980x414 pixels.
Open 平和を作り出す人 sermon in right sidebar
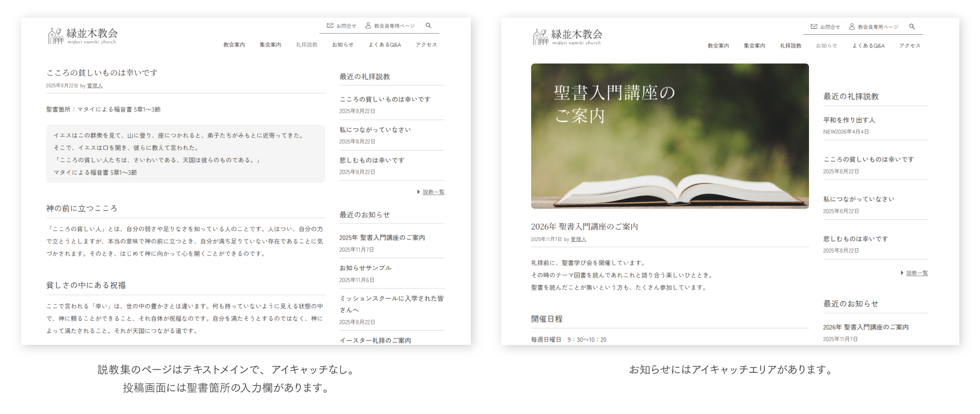click(849, 120)
